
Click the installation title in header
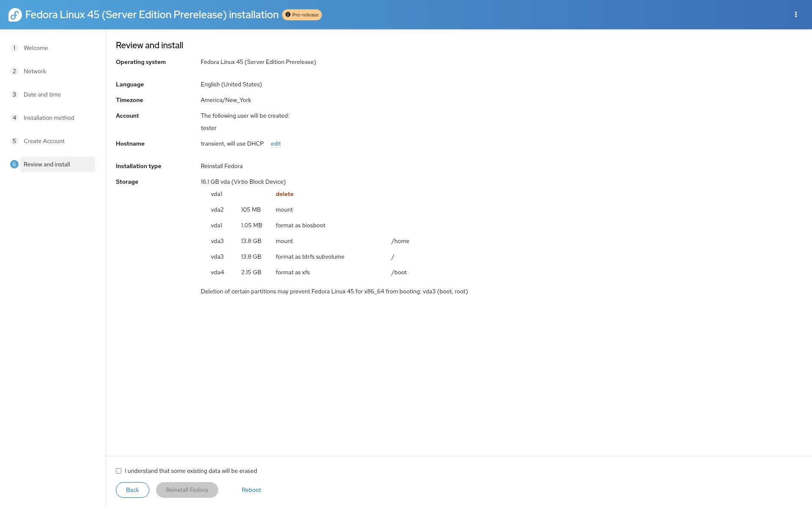(x=152, y=15)
